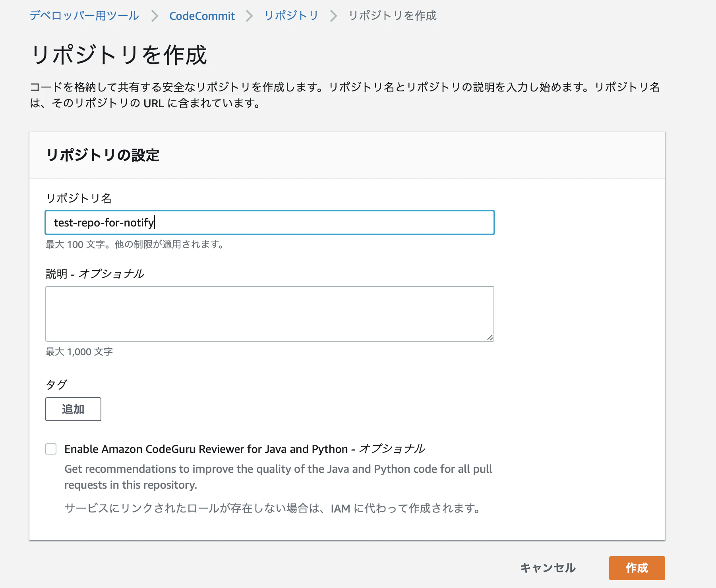Enable Amazon CodeGuru Reviewer checkbox

coord(51,449)
